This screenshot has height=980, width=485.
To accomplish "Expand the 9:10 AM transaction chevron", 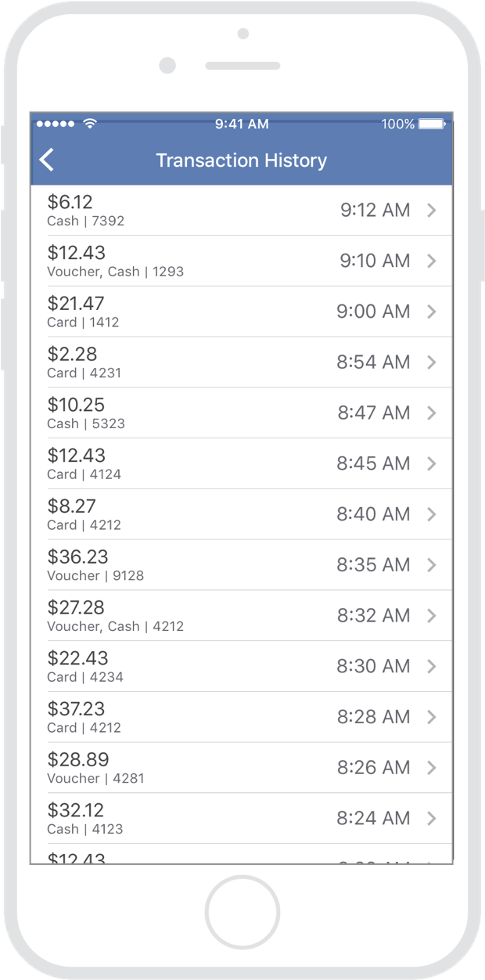I will pyautogui.click(x=432, y=261).
